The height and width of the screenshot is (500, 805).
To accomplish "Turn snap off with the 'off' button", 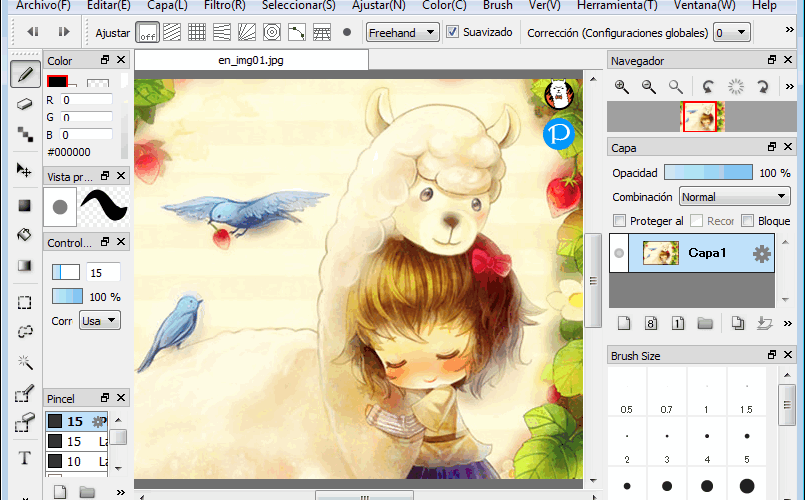I will (147, 32).
